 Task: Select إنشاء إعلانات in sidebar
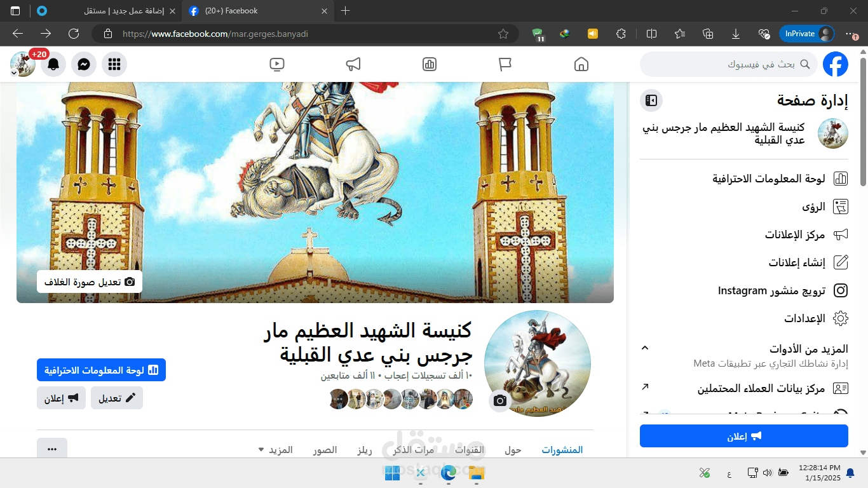pyautogui.click(x=744, y=263)
